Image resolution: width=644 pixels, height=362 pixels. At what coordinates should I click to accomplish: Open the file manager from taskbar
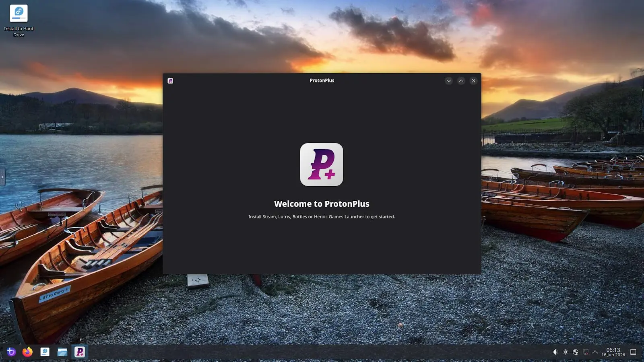(62, 352)
